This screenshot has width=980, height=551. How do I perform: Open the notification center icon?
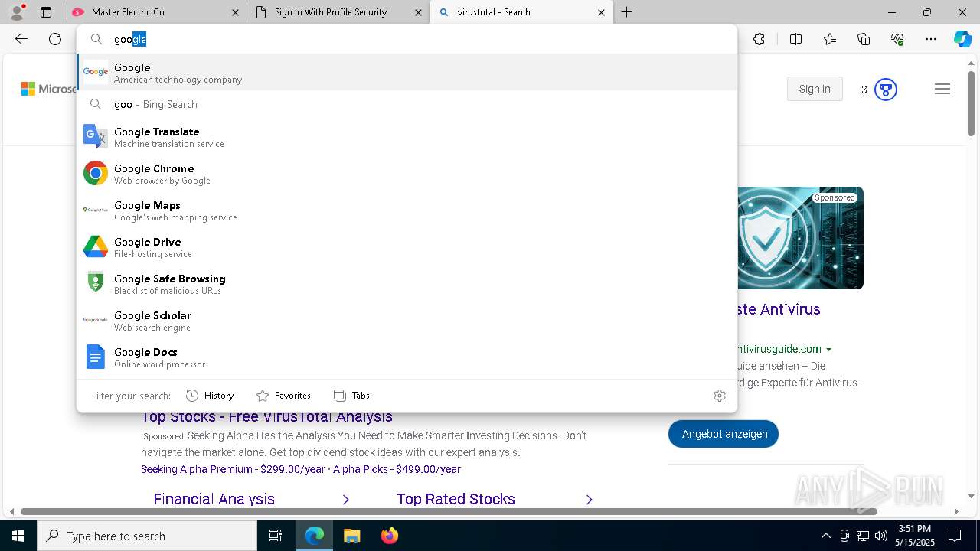click(955, 536)
